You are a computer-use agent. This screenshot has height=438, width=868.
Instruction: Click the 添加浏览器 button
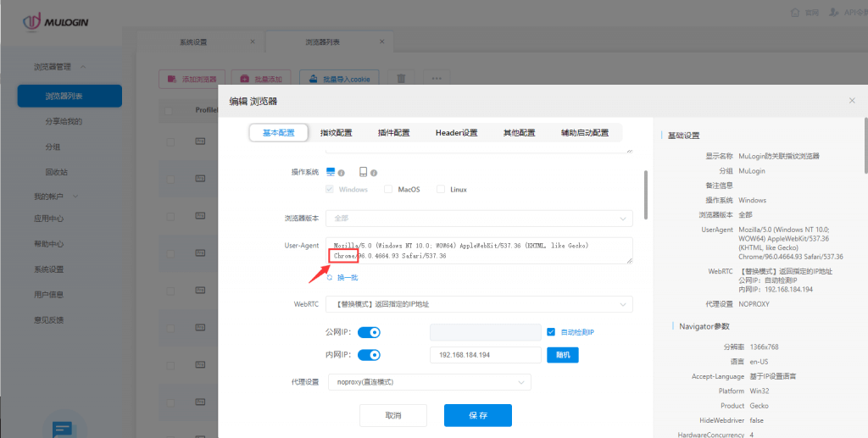click(x=192, y=79)
